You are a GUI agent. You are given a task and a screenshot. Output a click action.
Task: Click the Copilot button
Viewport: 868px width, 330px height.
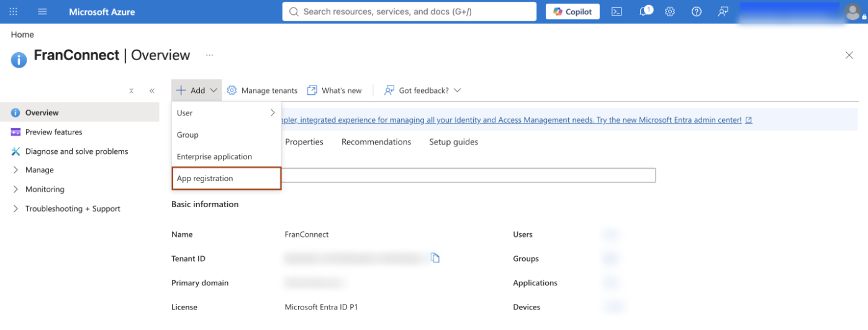click(572, 12)
